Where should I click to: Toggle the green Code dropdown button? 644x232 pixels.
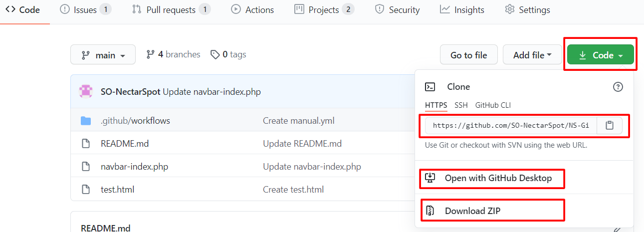coord(600,55)
